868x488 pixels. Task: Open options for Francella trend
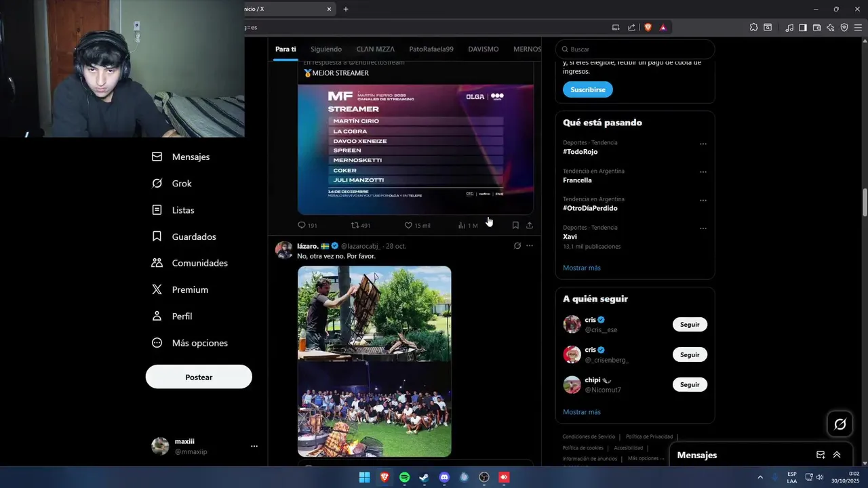pyautogui.click(x=703, y=172)
